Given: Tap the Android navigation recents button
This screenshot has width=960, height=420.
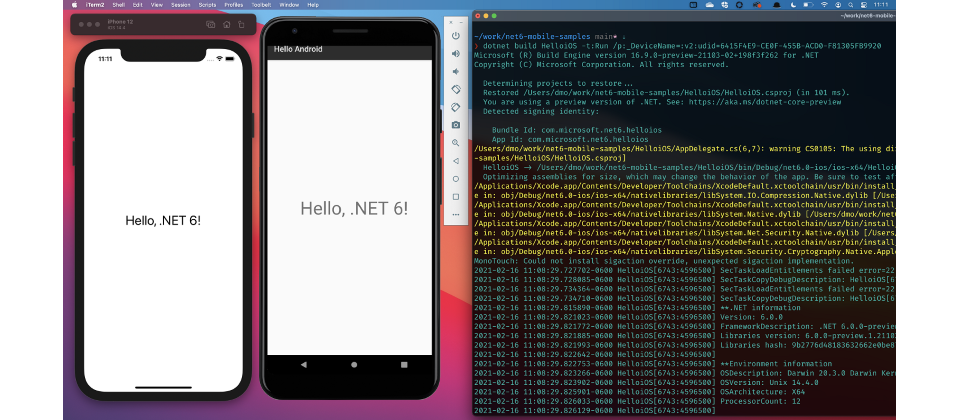Looking at the screenshot, I should click(x=404, y=364).
